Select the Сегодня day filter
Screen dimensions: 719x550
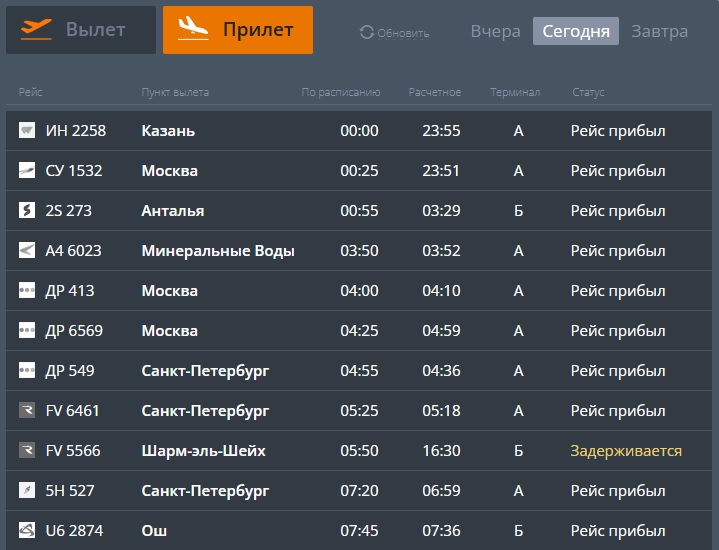click(576, 31)
